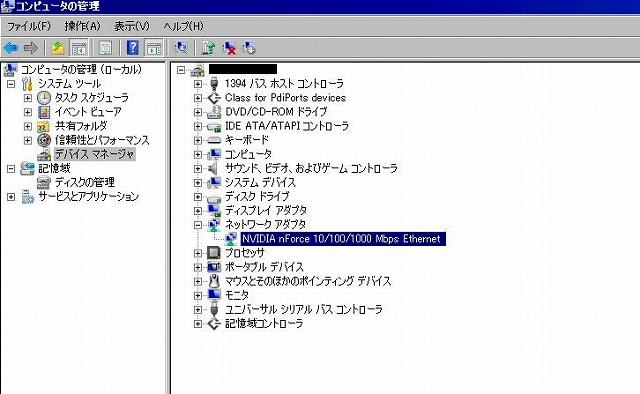The width and height of the screenshot is (640, 394).
Task: Click the sound speaker icon
Action: point(213,168)
